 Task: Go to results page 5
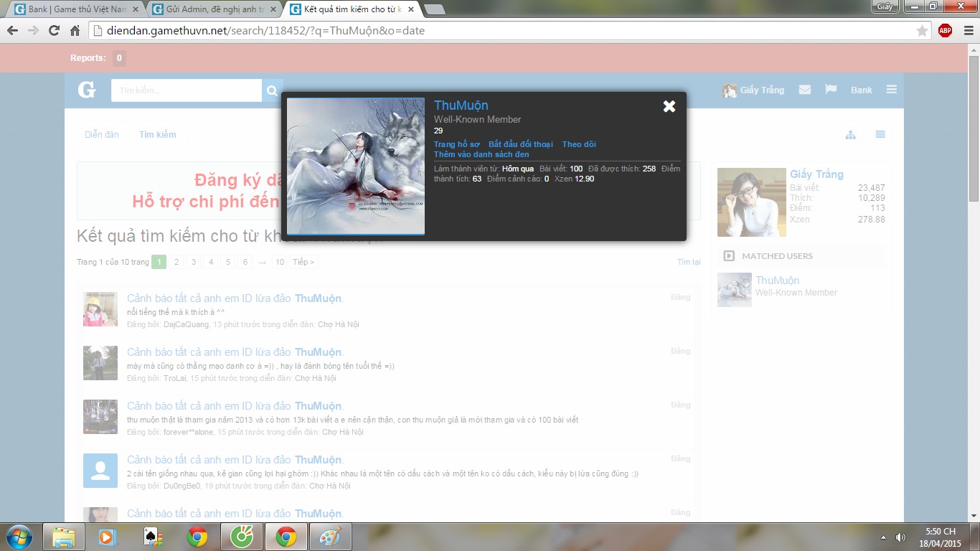pyautogui.click(x=228, y=262)
